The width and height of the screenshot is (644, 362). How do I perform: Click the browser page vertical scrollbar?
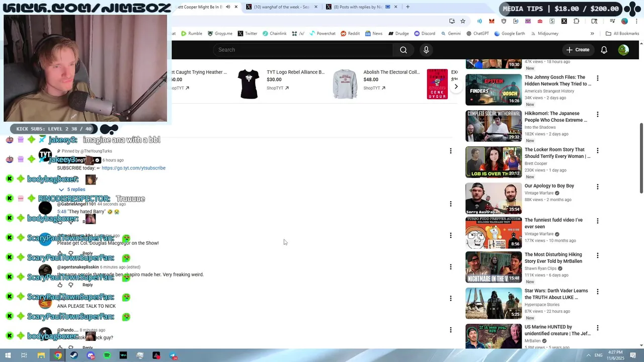pos(641,159)
